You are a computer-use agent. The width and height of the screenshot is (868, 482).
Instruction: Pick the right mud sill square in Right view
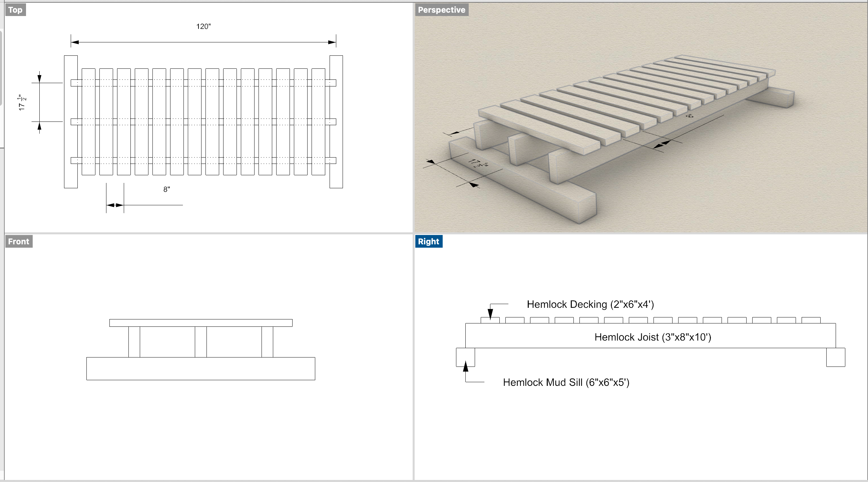[x=836, y=357]
